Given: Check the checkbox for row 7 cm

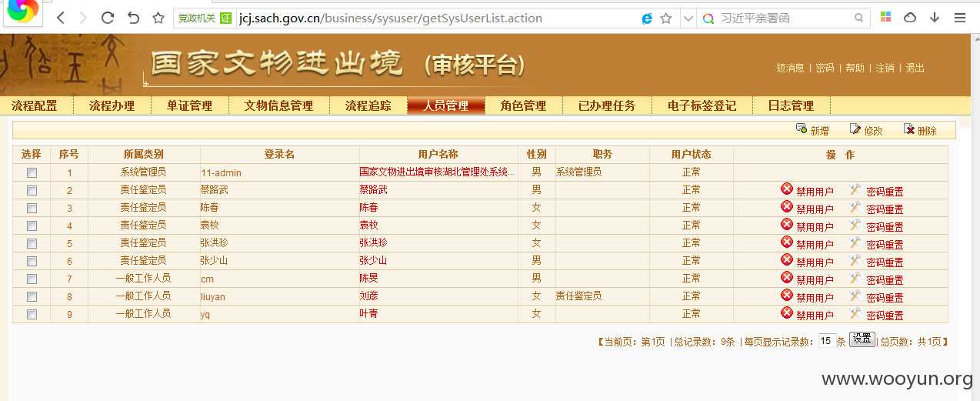Looking at the screenshot, I should 32,279.
